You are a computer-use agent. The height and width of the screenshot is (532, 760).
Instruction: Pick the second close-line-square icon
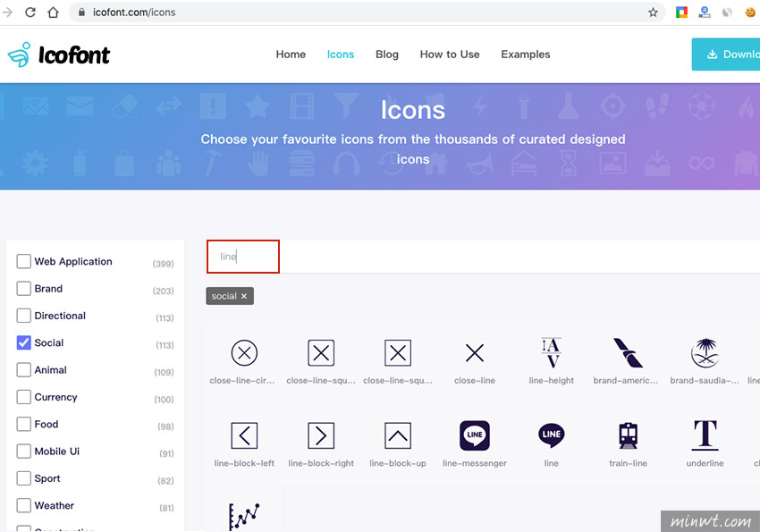click(x=398, y=352)
